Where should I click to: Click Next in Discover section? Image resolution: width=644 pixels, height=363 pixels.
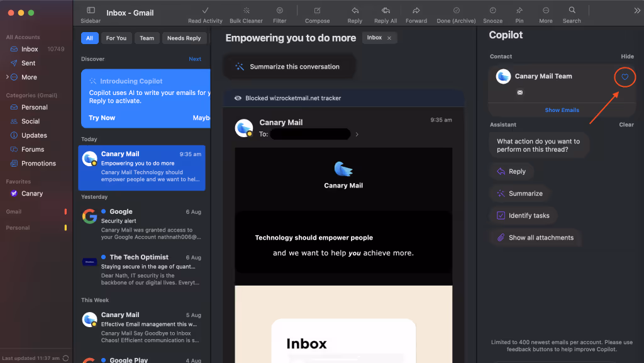(x=195, y=59)
